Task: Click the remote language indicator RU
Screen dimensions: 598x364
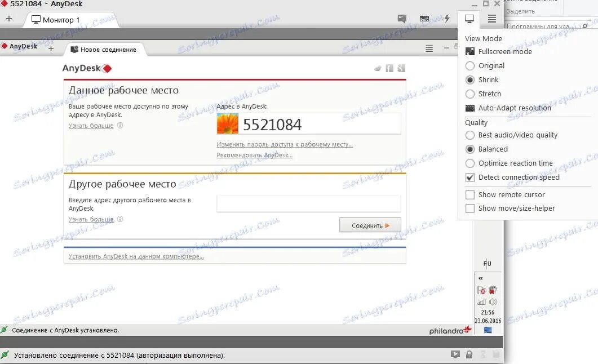Action: [488, 263]
